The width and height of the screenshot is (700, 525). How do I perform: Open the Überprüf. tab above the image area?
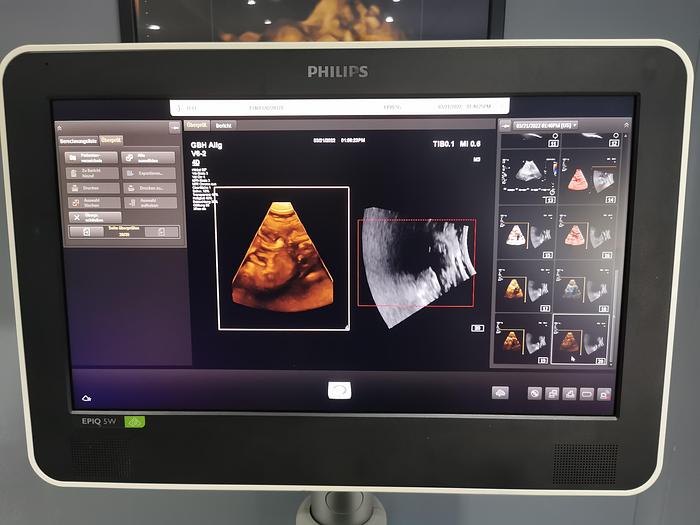click(x=196, y=125)
